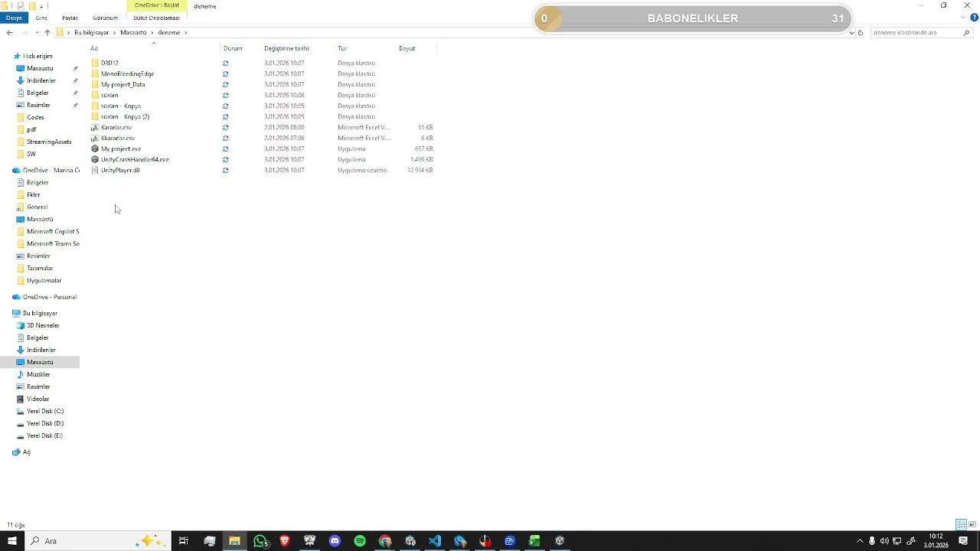Open the Dosya menu
Screen dimensions: 980x551
coord(14,18)
